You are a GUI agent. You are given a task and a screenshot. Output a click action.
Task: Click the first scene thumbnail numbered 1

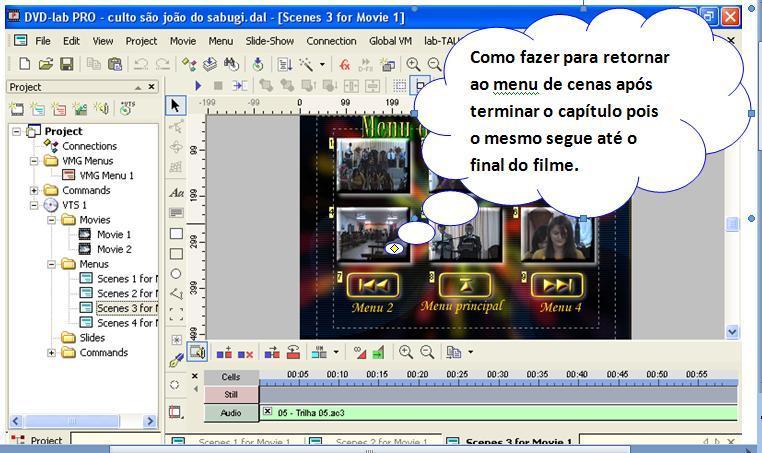tap(373, 165)
